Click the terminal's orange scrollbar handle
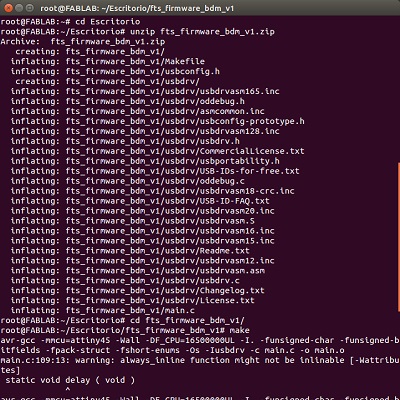This screenshot has width=400, height=400. click(399, 237)
